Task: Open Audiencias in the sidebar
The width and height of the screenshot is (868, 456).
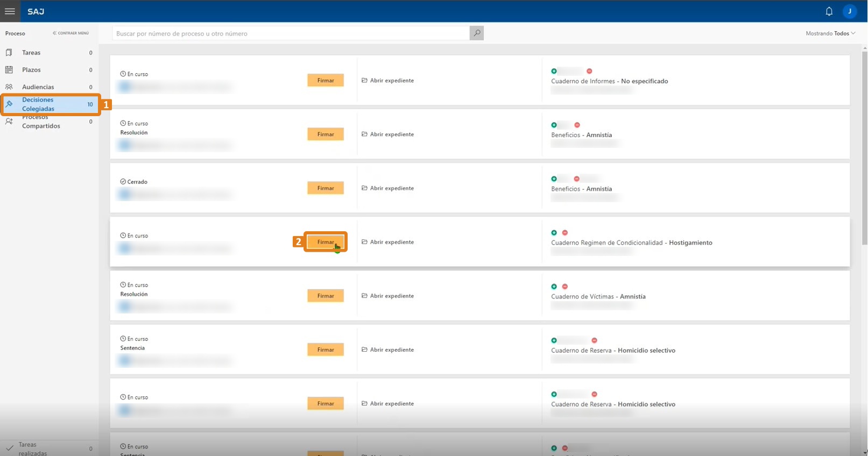Action: pyautogui.click(x=49, y=87)
